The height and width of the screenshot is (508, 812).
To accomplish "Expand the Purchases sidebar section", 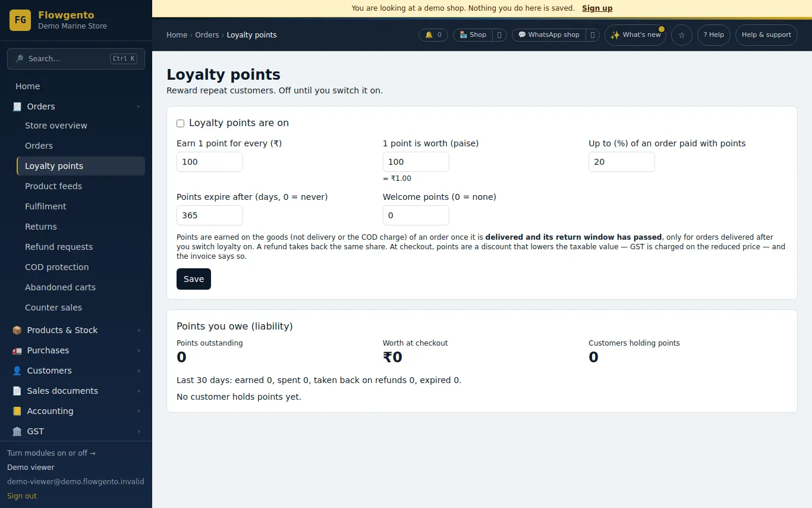I will (x=76, y=350).
